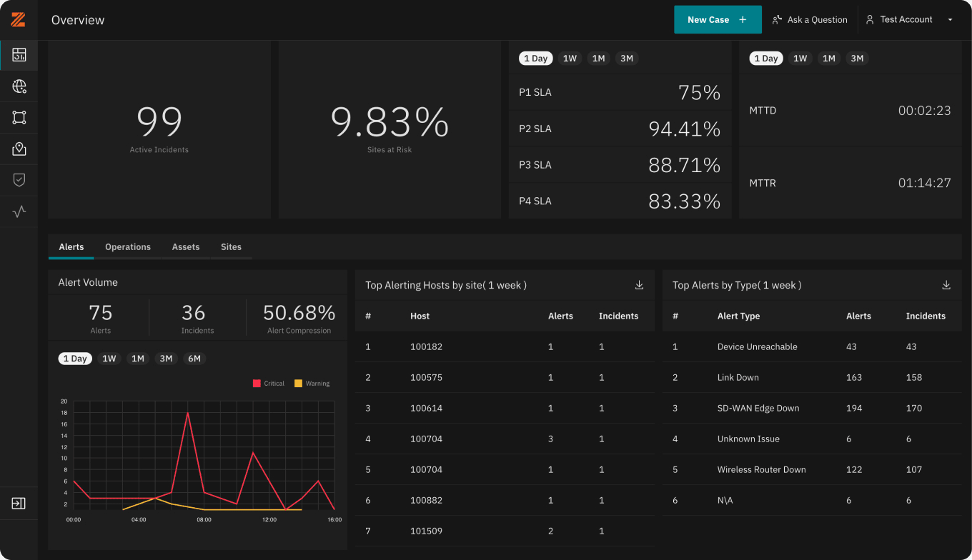Select 1W range in SLA panel
972x560 pixels.
pyautogui.click(x=570, y=59)
